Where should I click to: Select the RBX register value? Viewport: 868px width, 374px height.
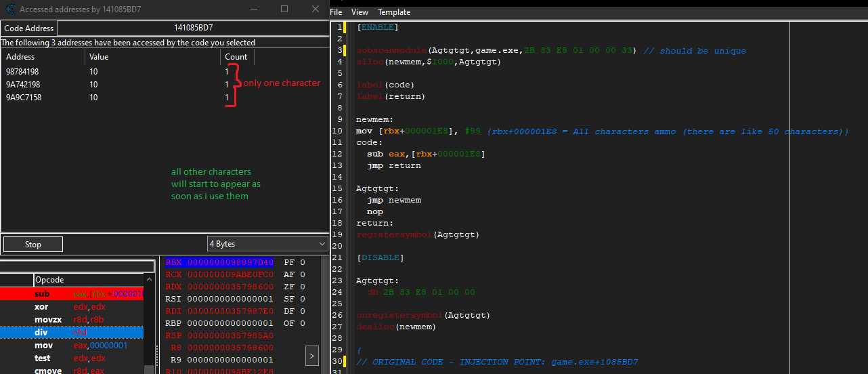pyautogui.click(x=230, y=262)
